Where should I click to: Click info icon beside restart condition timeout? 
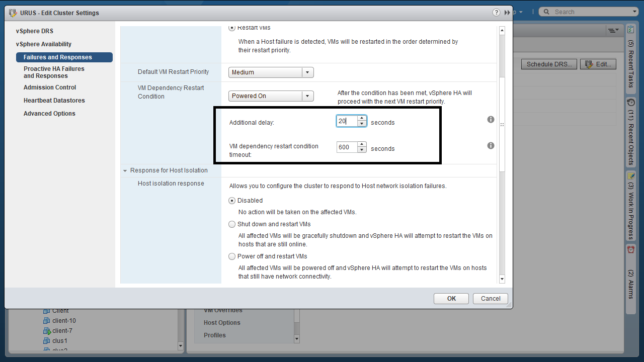click(x=491, y=146)
